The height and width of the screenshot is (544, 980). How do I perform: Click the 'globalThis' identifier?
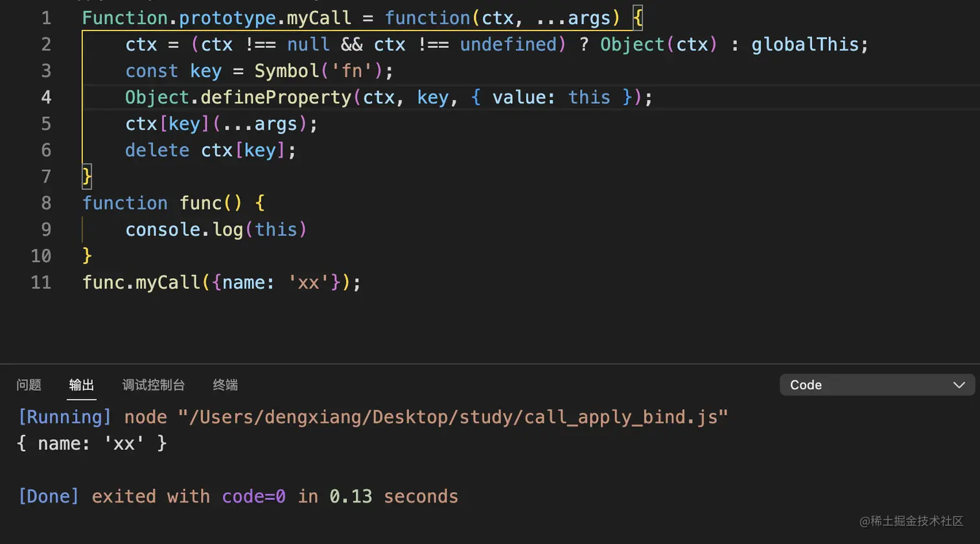tap(805, 45)
